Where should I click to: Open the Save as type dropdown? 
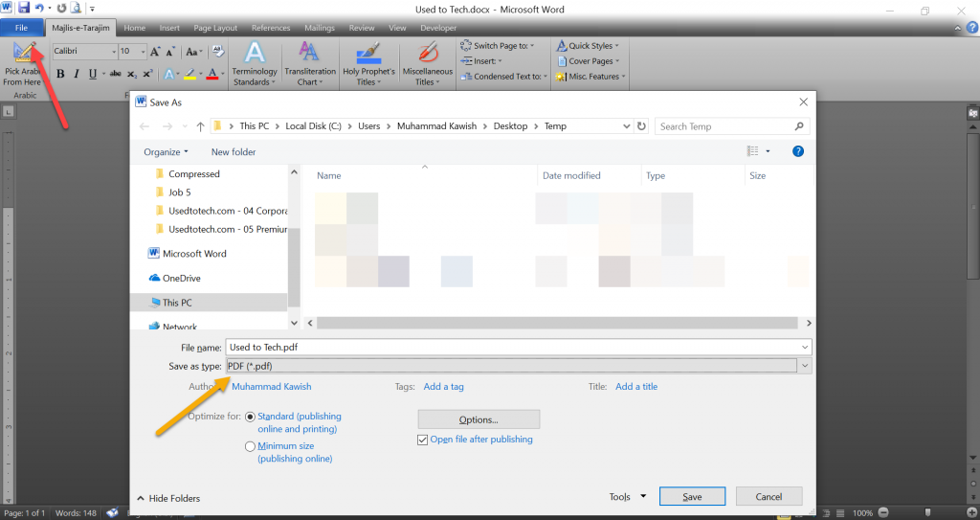(804, 366)
